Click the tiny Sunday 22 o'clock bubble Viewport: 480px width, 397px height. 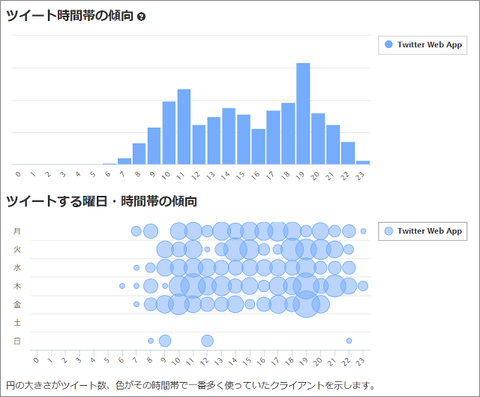coord(349,341)
